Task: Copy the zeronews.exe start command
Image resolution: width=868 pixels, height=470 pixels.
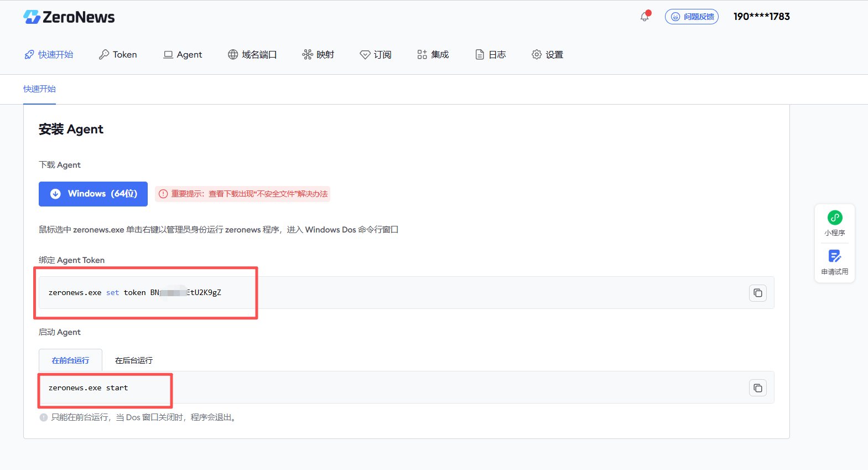Action: tap(757, 388)
